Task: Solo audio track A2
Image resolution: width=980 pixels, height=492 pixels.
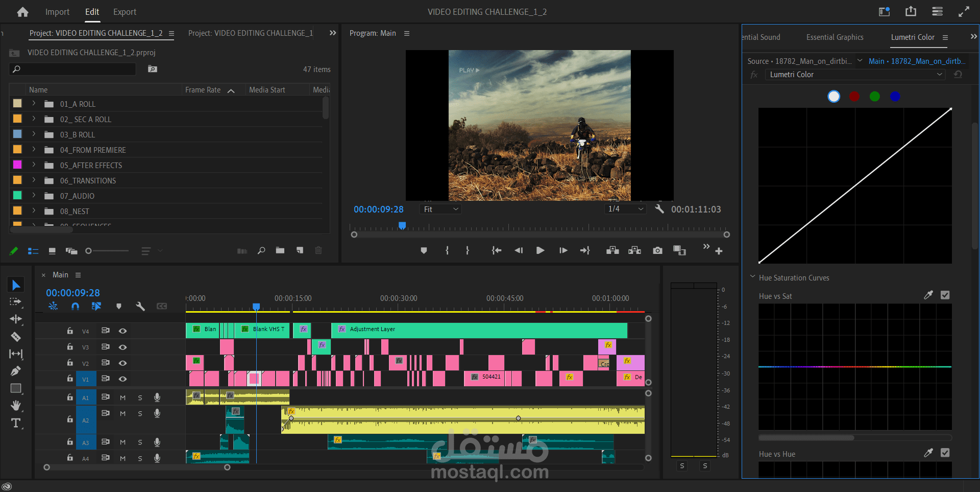Action: (140, 413)
